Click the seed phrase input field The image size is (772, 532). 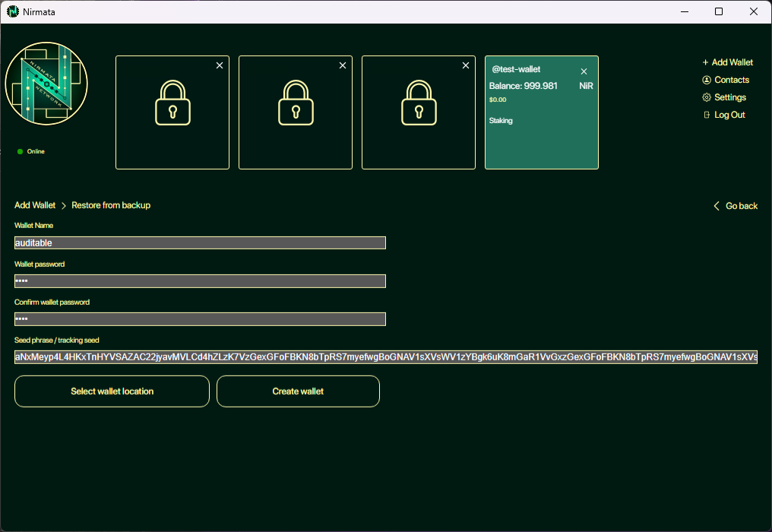tap(385, 356)
